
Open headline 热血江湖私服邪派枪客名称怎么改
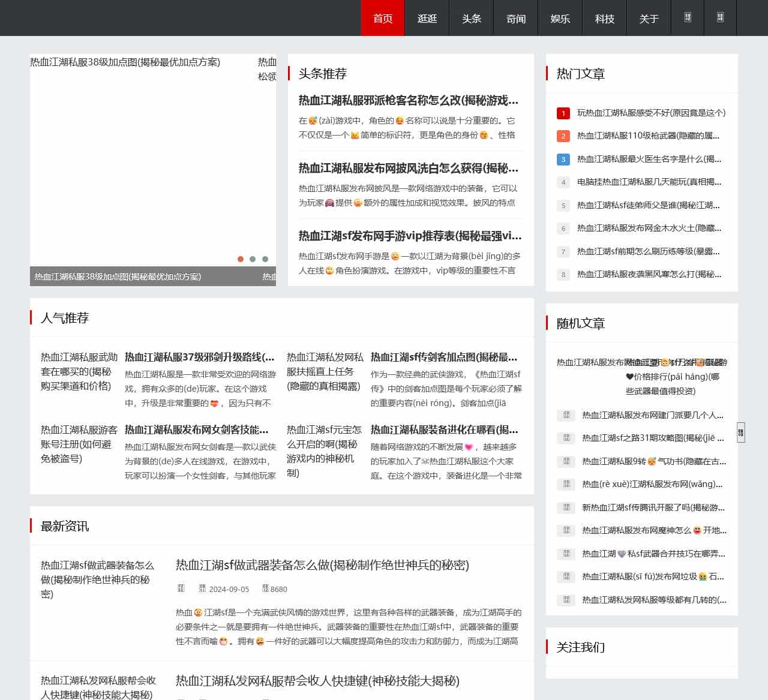point(407,101)
